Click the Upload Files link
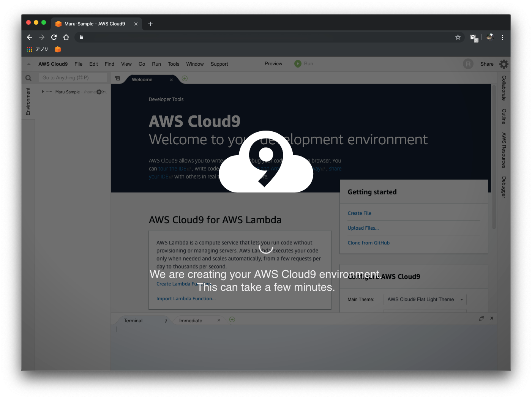 [363, 228]
